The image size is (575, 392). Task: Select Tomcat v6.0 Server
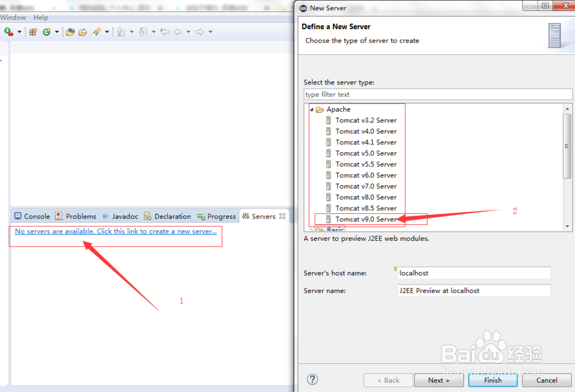coord(366,175)
